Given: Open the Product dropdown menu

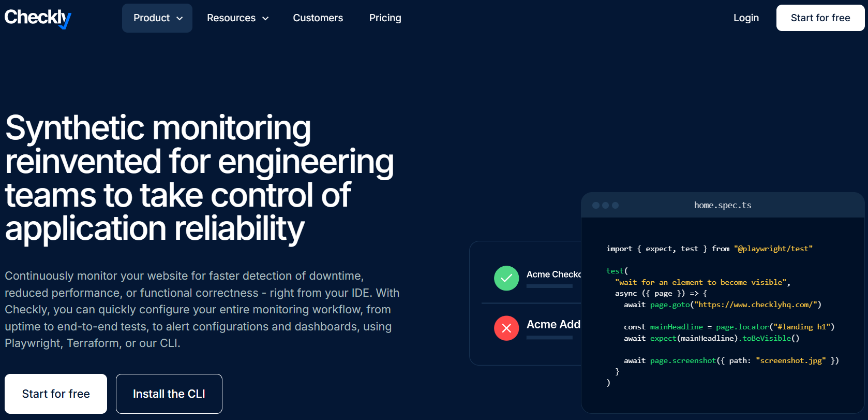Looking at the screenshot, I should coord(157,18).
